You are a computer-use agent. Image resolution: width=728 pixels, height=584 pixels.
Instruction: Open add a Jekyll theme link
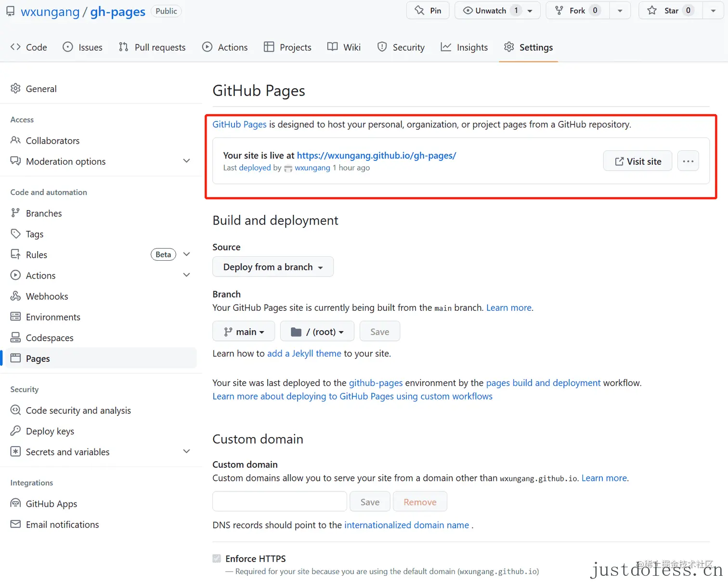[304, 353]
